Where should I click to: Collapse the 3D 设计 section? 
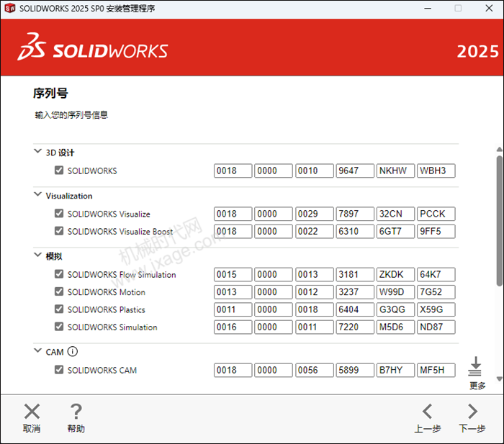(38, 151)
